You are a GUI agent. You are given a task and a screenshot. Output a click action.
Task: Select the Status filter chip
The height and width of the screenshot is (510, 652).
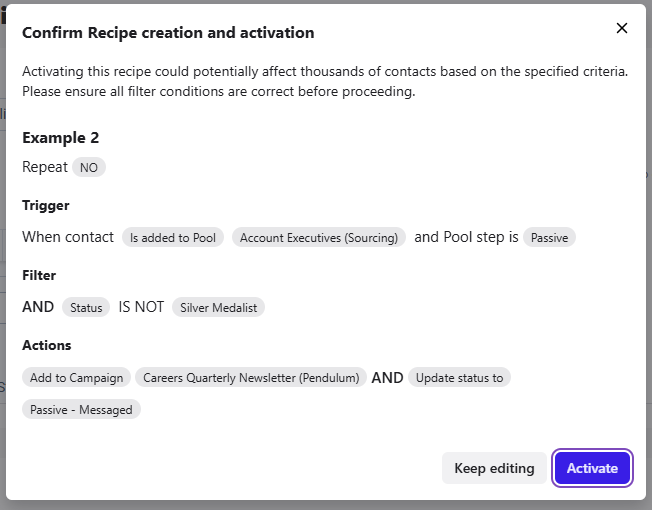86,307
